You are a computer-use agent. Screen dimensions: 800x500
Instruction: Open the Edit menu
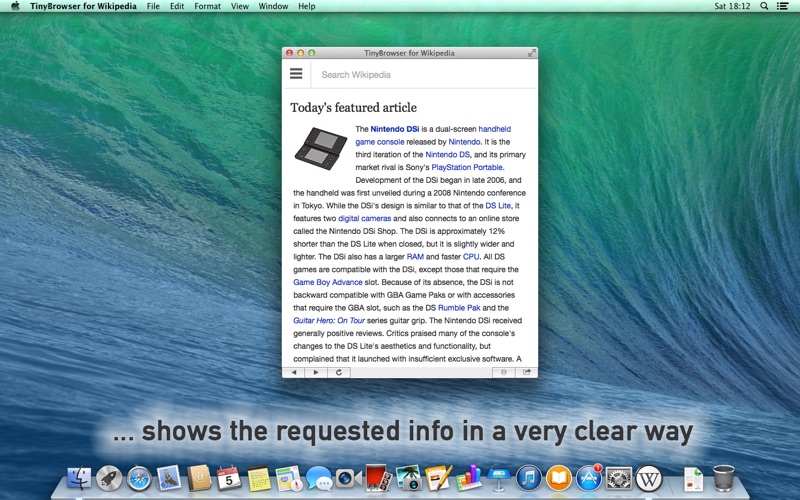(x=177, y=6)
